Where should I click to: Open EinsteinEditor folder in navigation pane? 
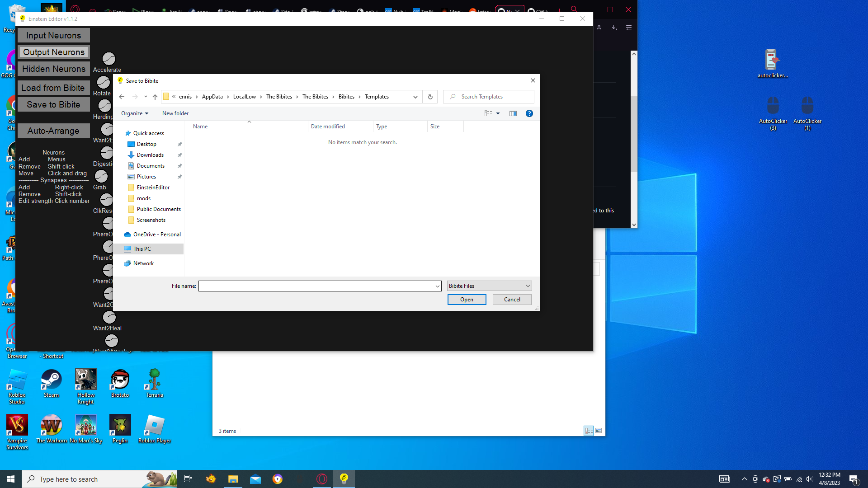click(x=153, y=188)
